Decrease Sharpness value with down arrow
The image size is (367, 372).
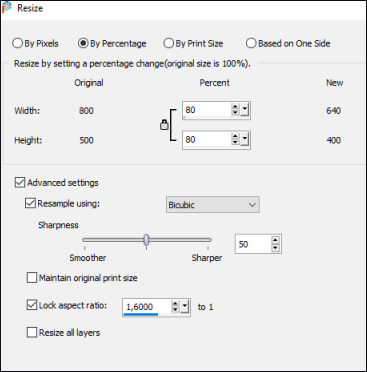(x=275, y=248)
